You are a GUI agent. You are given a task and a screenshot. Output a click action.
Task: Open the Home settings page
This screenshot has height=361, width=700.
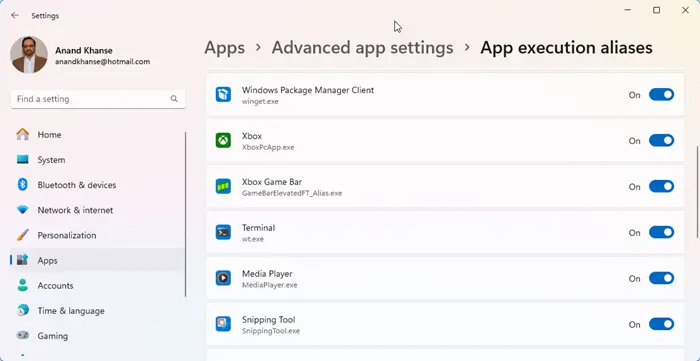[97, 134]
